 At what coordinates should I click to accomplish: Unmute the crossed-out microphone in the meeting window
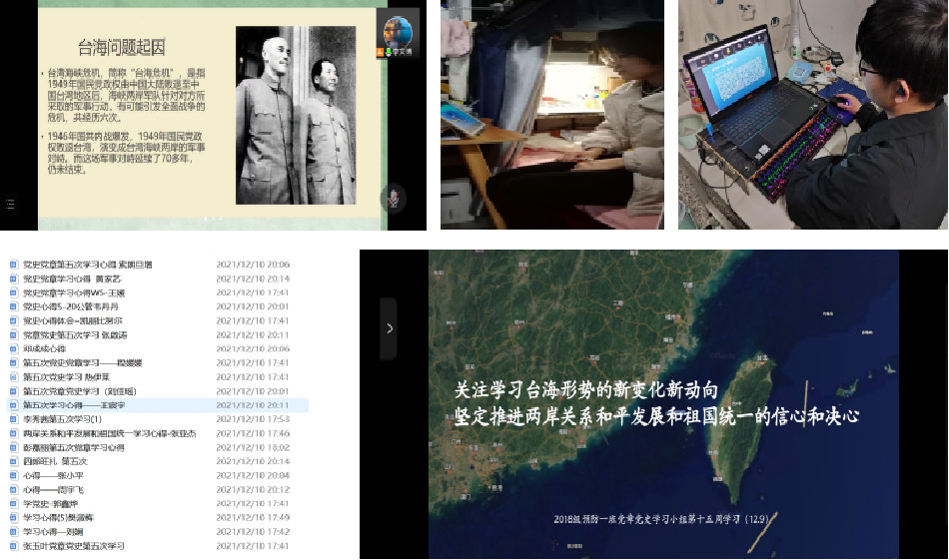pyautogui.click(x=394, y=199)
